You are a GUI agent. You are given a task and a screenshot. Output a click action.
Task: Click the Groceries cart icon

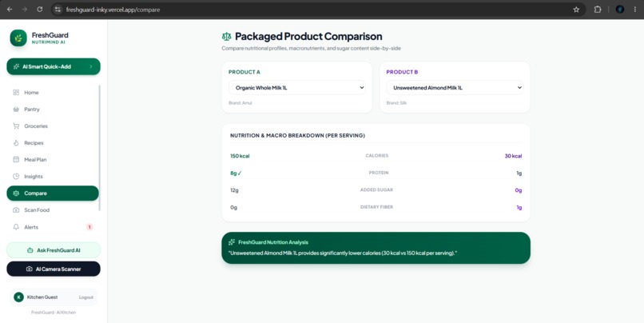pyautogui.click(x=16, y=126)
